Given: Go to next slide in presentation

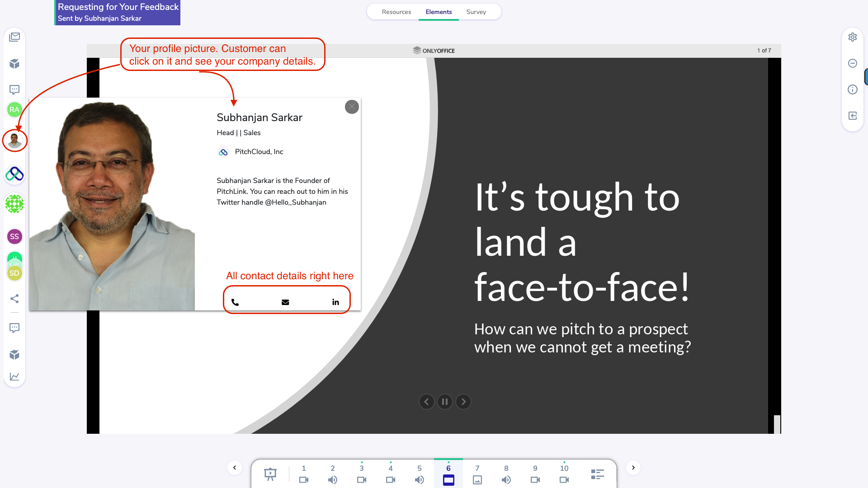Looking at the screenshot, I should pos(463,402).
